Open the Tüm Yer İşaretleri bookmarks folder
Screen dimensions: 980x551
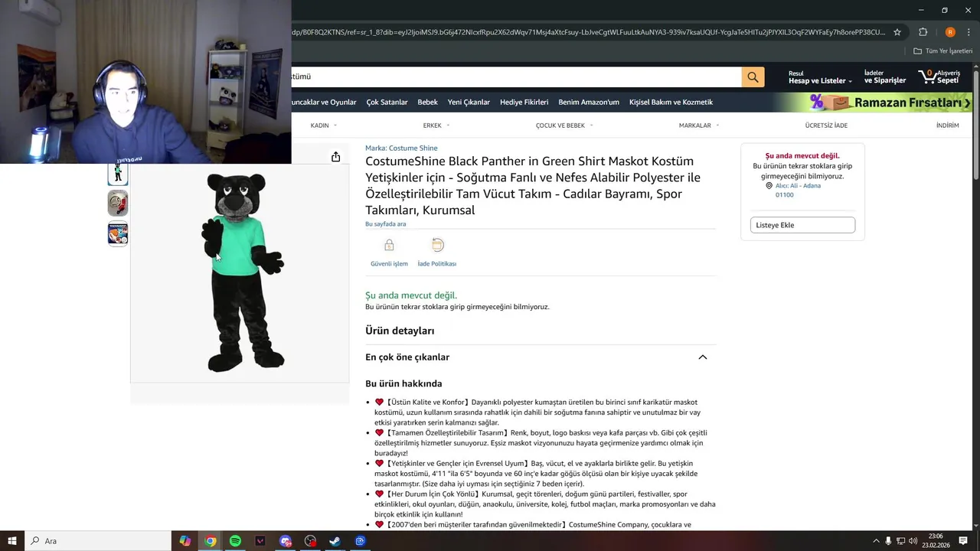(942, 51)
